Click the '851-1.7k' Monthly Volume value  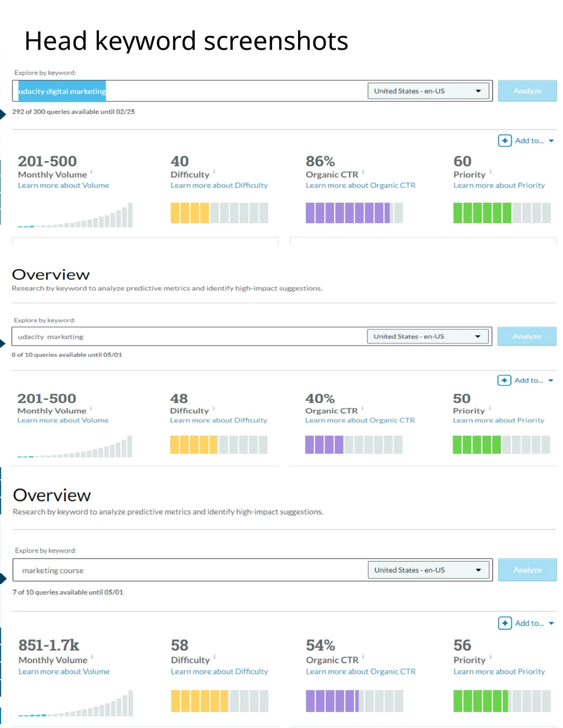(x=49, y=645)
